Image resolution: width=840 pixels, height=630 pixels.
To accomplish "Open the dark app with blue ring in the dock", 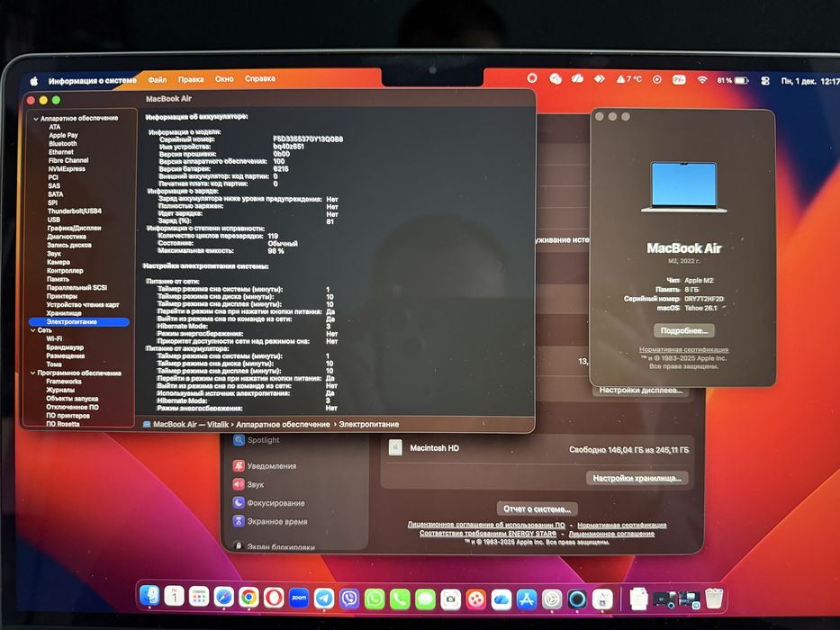I will [x=577, y=598].
